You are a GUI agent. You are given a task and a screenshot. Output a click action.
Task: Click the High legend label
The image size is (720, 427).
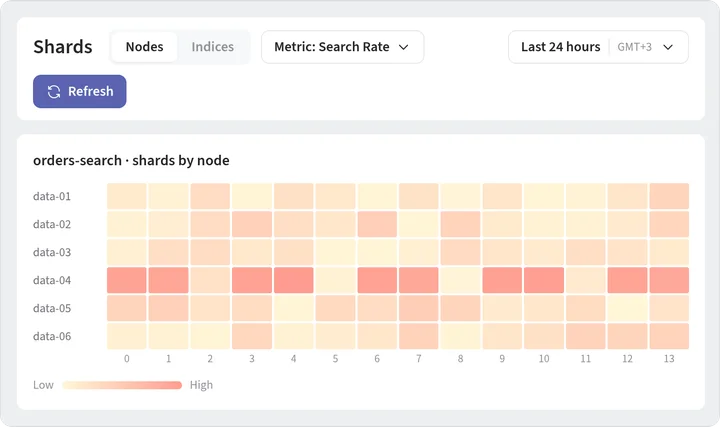click(201, 385)
